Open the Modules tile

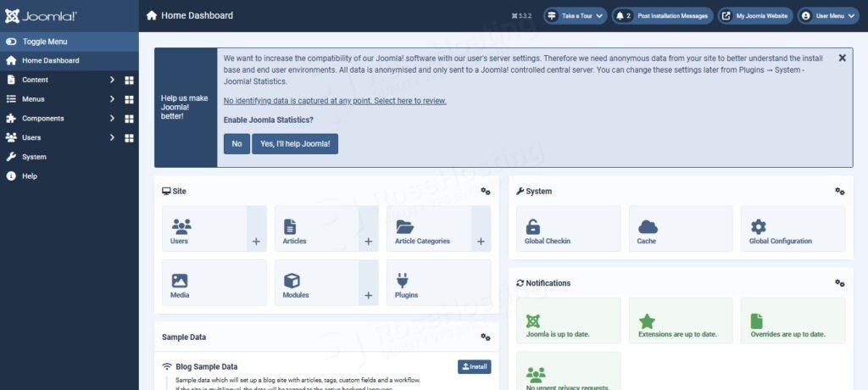click(317, 282)
